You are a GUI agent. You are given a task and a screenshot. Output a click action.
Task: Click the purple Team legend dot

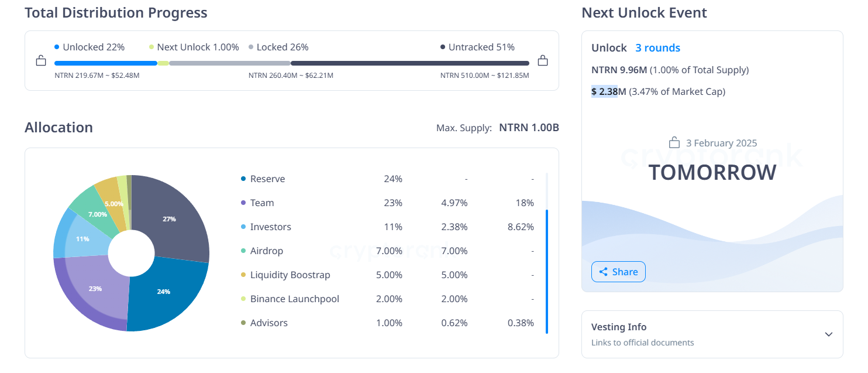pos(243,203)
